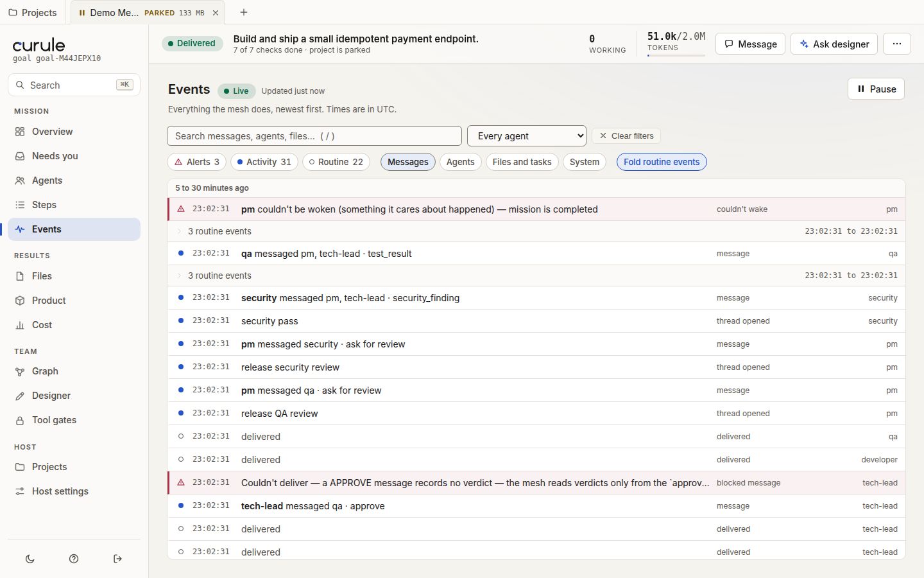Click the Ask designer button

(x=834, y=44)
